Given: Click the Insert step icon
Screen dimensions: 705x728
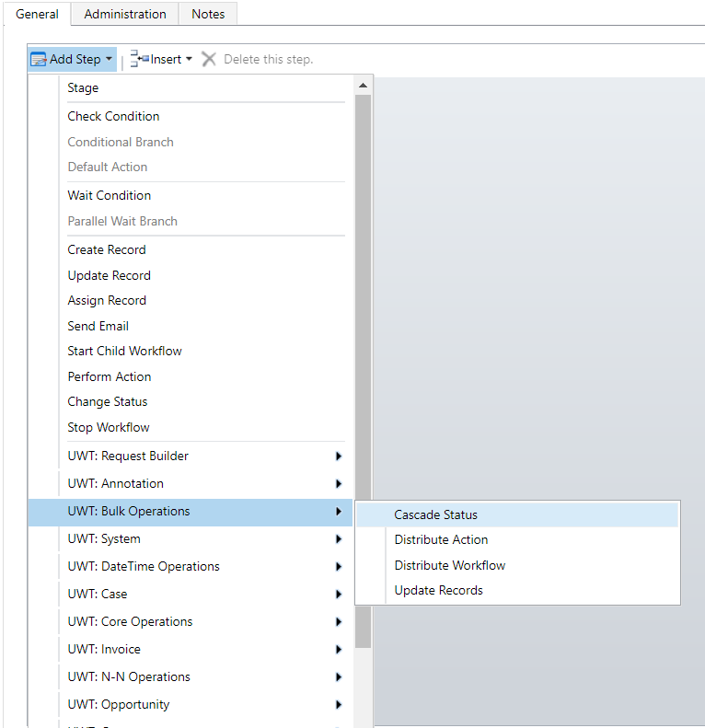Looking at the screenshot, I should coord(140,60).
